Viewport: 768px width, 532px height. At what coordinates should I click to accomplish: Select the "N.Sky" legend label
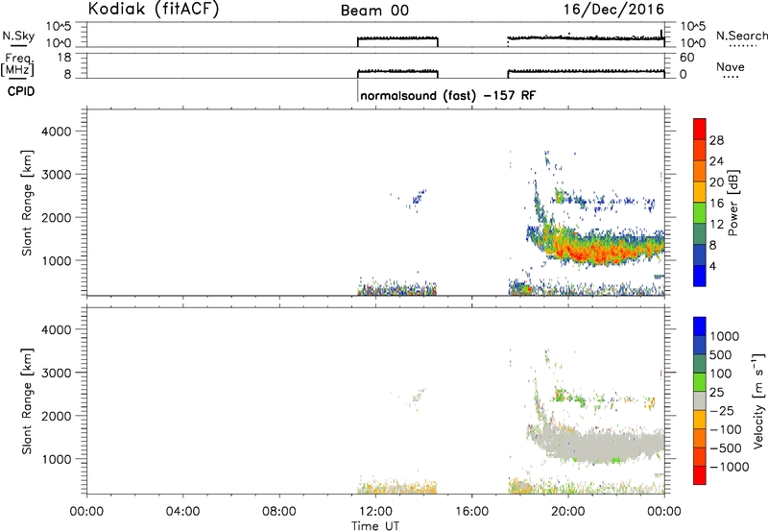tap(18, 36)
